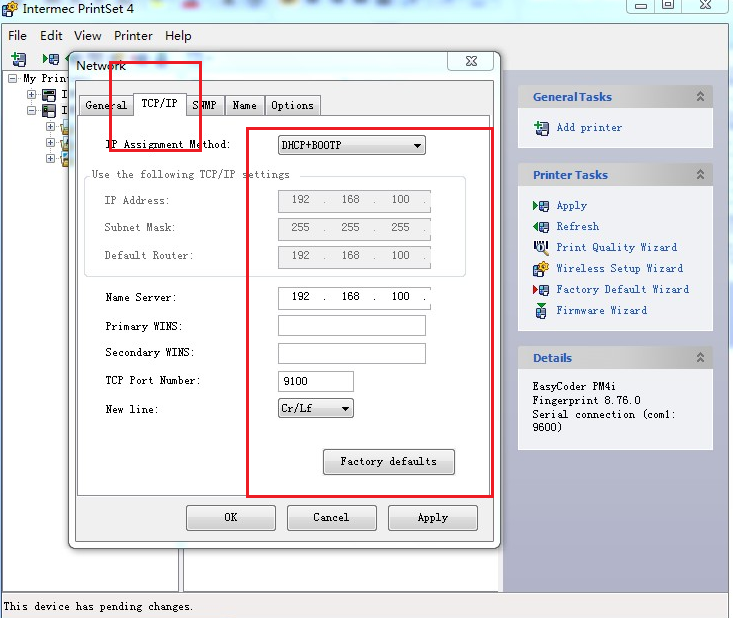Click the 'My Prin' tree root label
The image size is (733, 618).
point(45,78)
